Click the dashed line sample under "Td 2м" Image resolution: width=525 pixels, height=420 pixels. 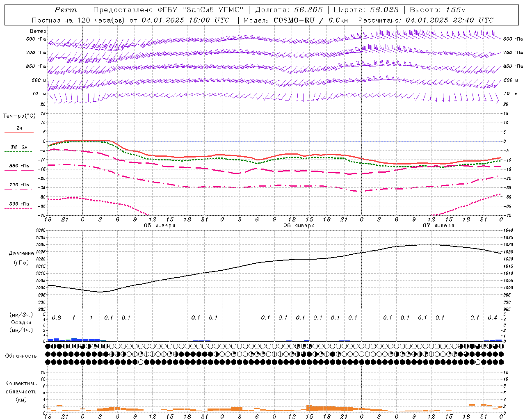coord(19,152)
